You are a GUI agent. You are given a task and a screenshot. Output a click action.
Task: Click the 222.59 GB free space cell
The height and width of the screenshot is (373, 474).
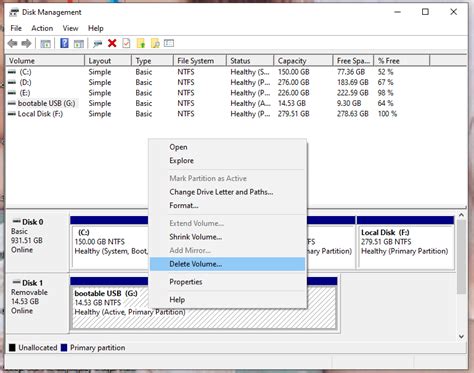pyautogui.click(x=353, y=93)
